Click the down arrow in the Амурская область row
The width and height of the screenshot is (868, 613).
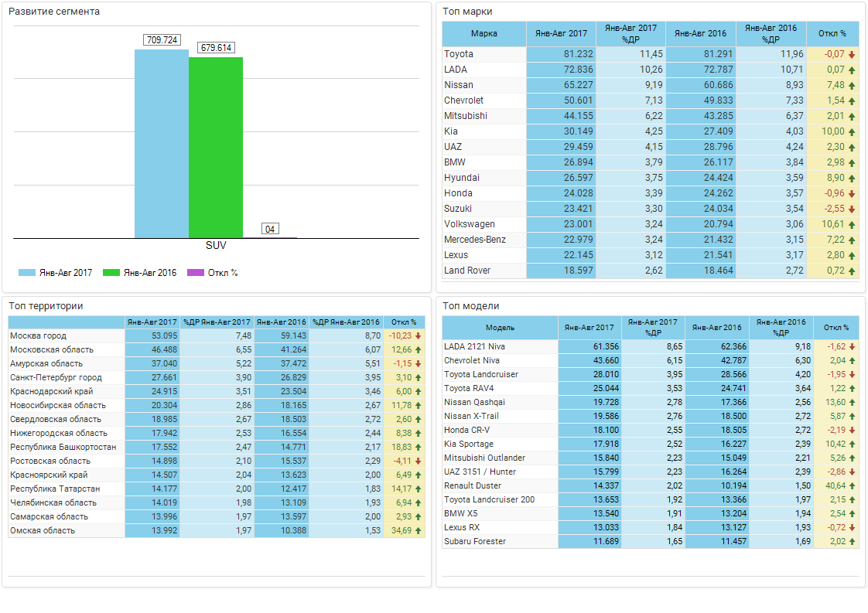click(418, 364)
